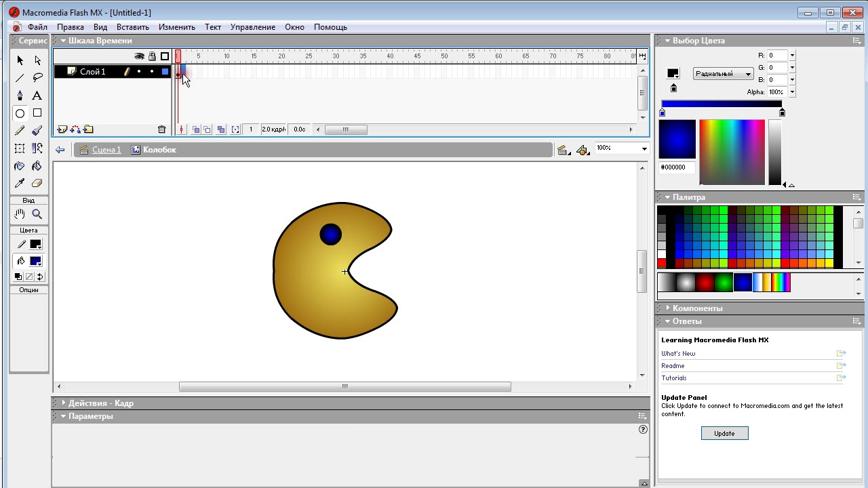Select the Ink Bottle tool
Viewport: 868px width, 488px height.
[20, 166]
